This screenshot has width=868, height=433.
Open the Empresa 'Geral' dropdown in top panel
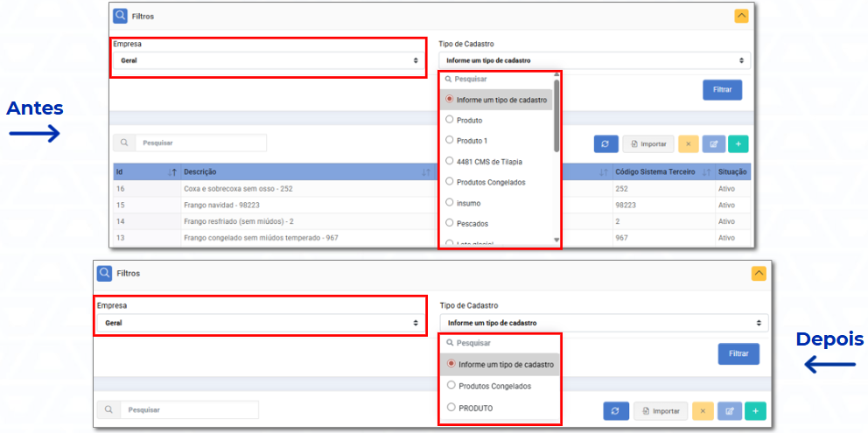[269, 60]
